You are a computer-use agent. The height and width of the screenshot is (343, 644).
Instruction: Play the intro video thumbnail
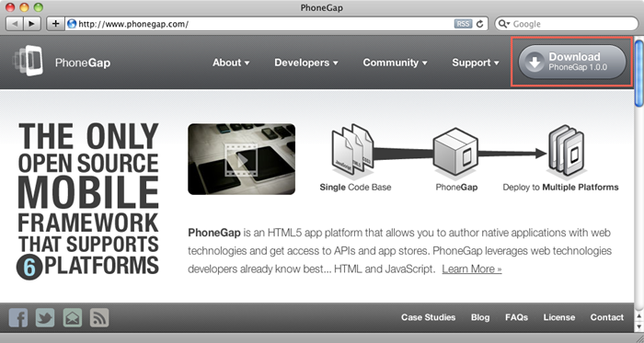pos(241,159)
